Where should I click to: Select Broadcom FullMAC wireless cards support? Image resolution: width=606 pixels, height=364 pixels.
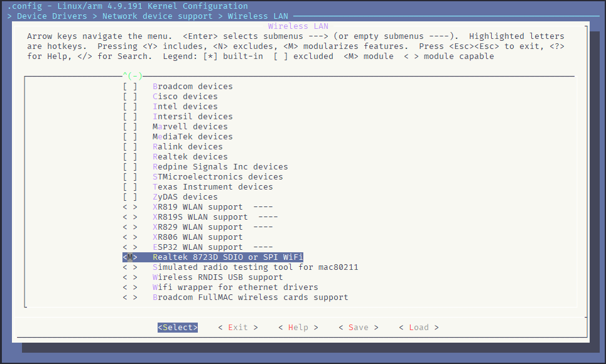click(x=250, y=297)
